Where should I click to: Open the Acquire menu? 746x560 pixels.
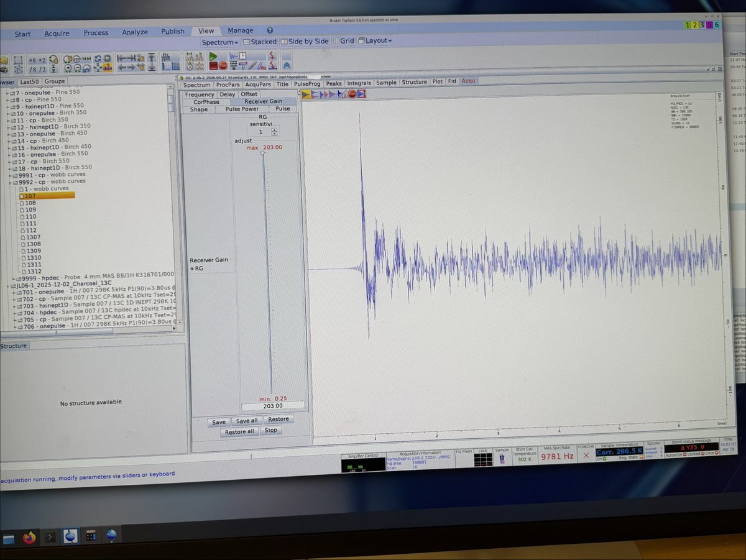click(x=57, y=33)
